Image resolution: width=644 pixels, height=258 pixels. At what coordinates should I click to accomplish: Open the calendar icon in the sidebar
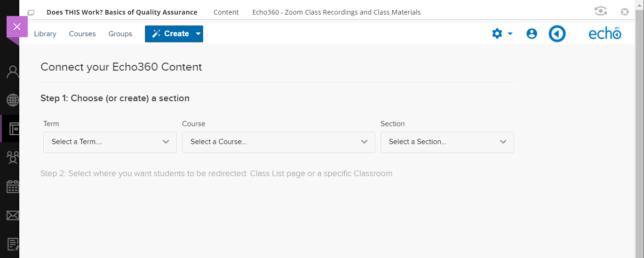(13, 186)
